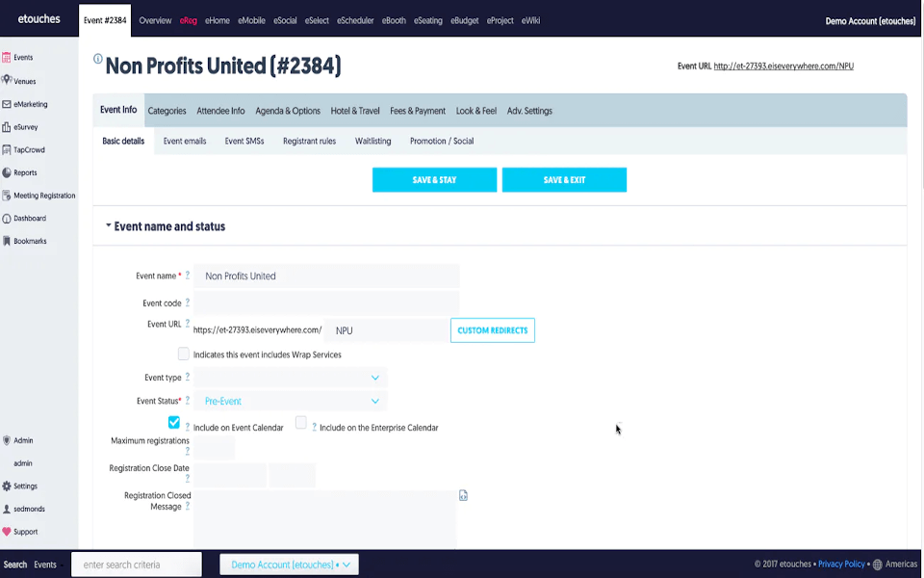Open Meeting Registration icon
Viewport: 924px width, 578px height.
(7, 196)
